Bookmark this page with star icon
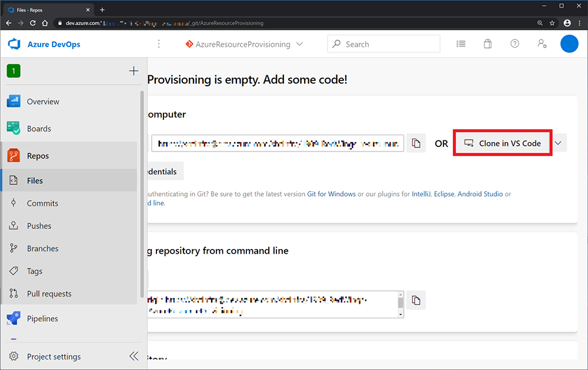The width and height of the screenshot is (588, 370). pos(552,23)
